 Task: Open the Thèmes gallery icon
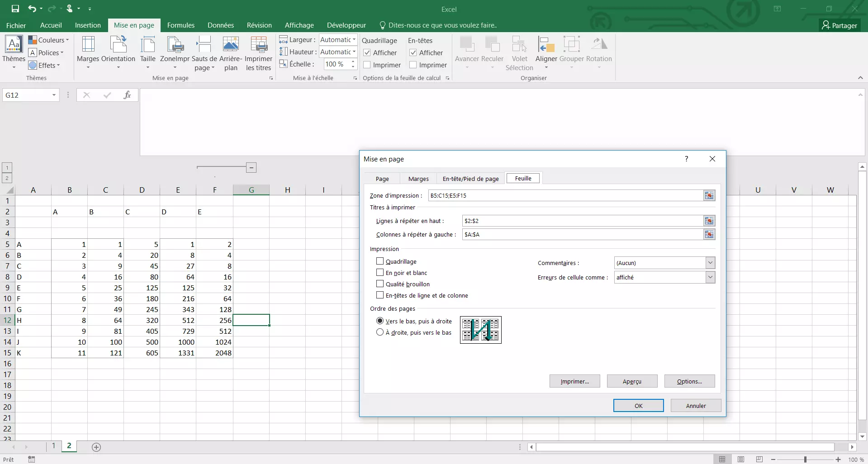[x=14, y=45]
